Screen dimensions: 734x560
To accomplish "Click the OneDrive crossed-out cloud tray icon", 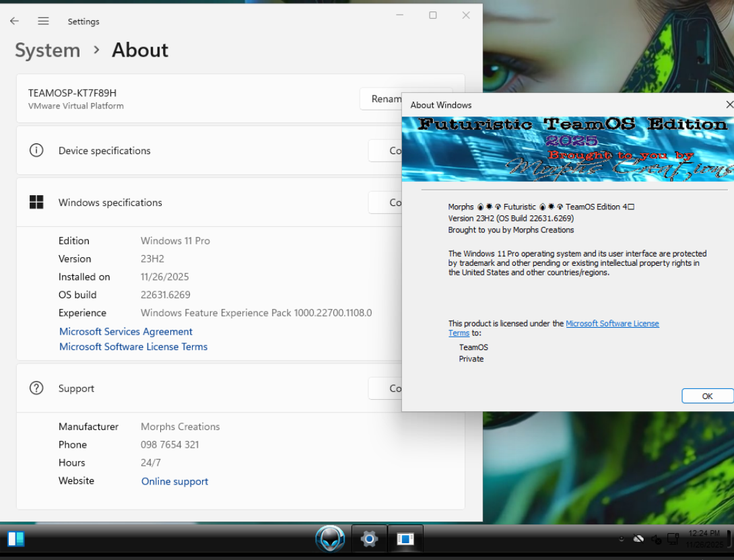I will [x=638, y=538].
